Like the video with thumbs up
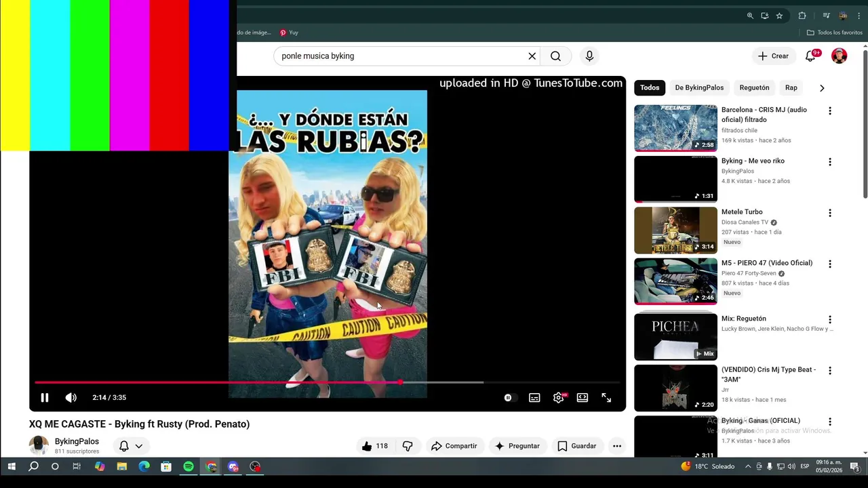The height and width of the screenshot is (488, 868). 375,446
